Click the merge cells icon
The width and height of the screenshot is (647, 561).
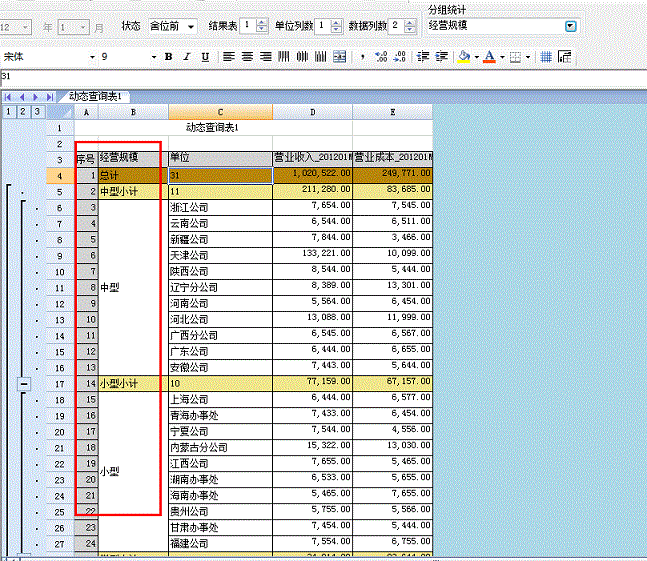click(x=340, y=57)
